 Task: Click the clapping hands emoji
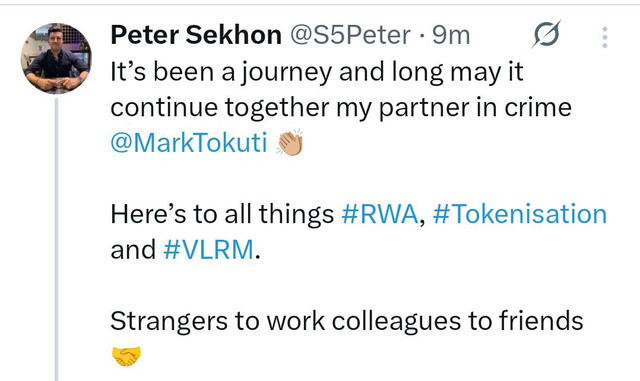(290, 143)
